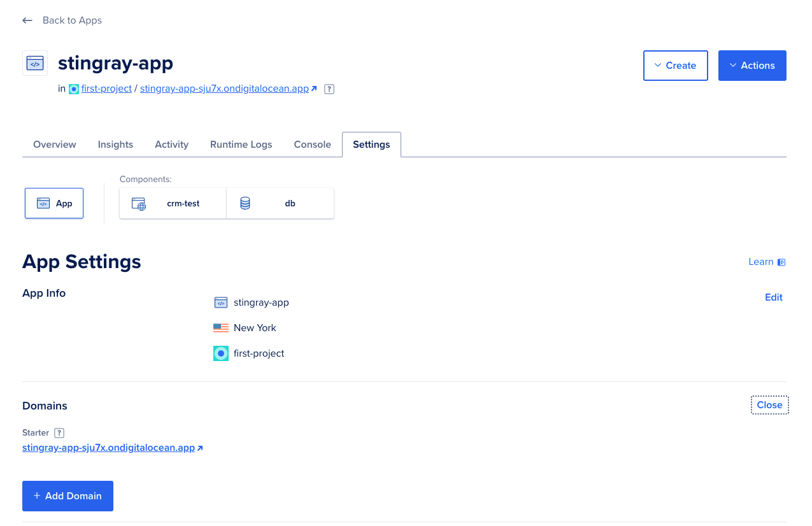Click the help question mark beside app URL

329,89
